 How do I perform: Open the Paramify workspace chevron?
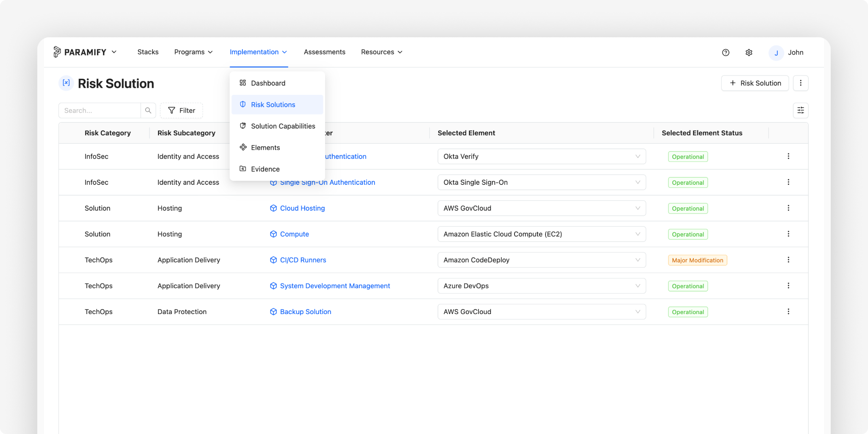[114, 52]
